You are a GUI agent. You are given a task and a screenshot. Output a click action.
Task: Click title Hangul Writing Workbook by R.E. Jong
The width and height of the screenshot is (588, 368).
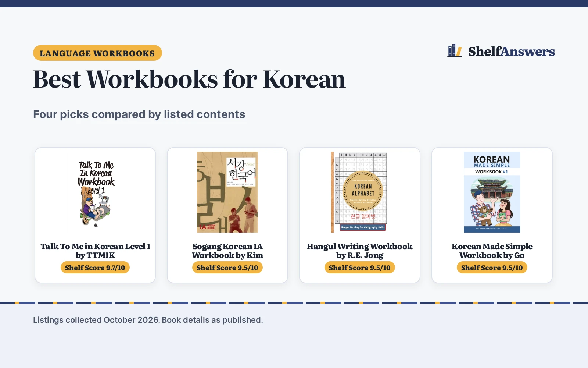[360, 251]
